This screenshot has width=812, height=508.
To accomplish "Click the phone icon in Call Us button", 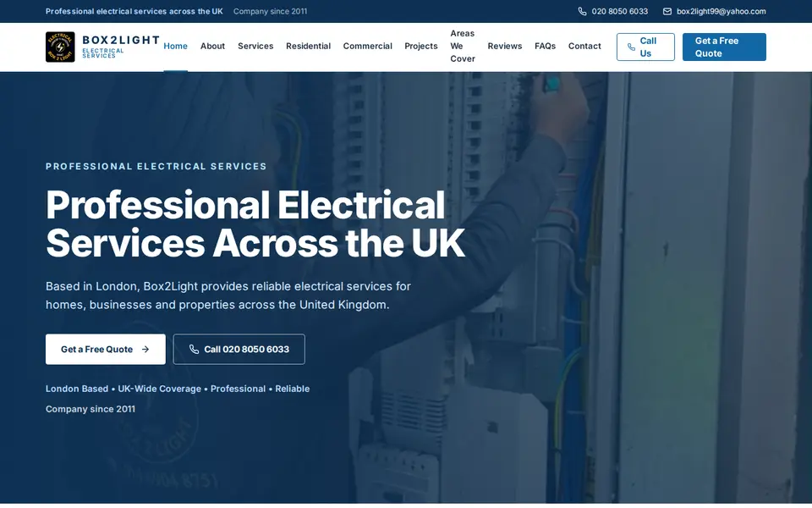I will tap(631, 47).
